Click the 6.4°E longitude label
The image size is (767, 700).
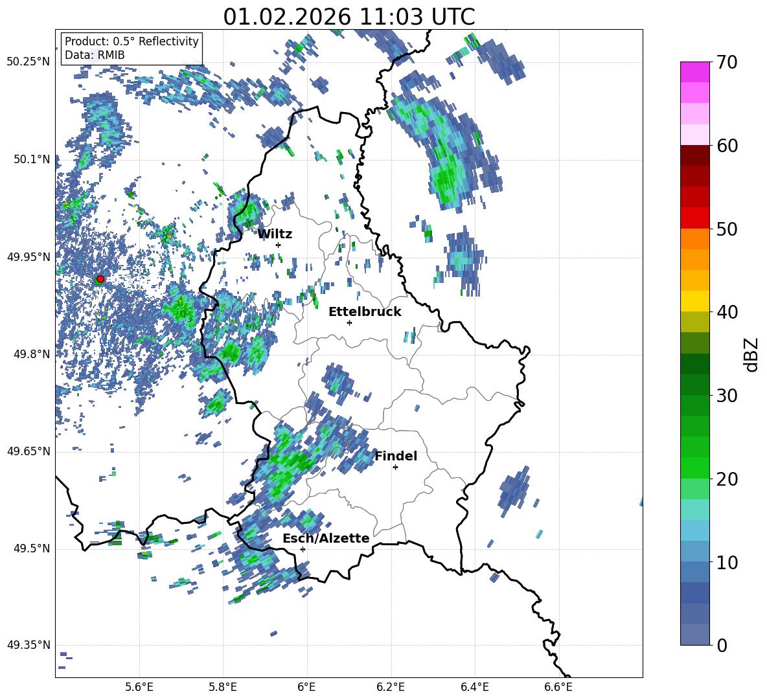[x=475, y=687]
